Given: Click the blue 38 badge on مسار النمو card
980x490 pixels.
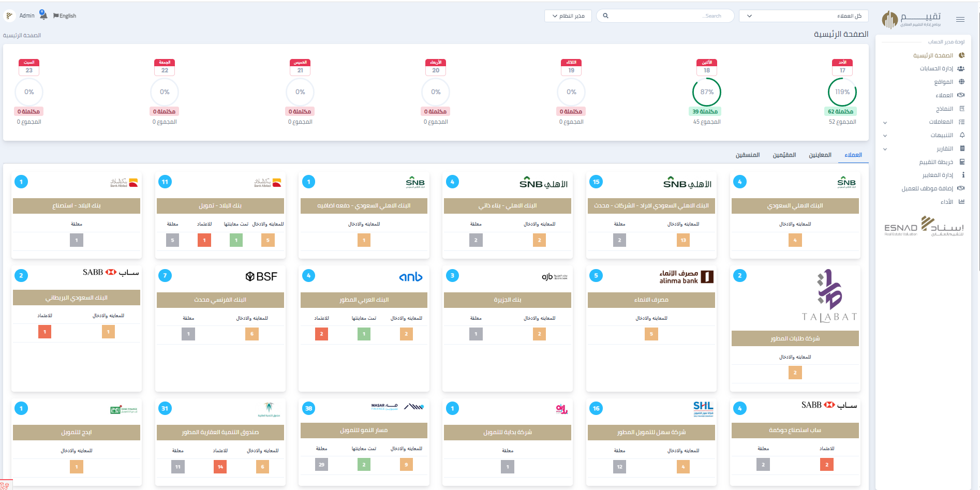Looking at the screenshot, I should pos(308,408).
